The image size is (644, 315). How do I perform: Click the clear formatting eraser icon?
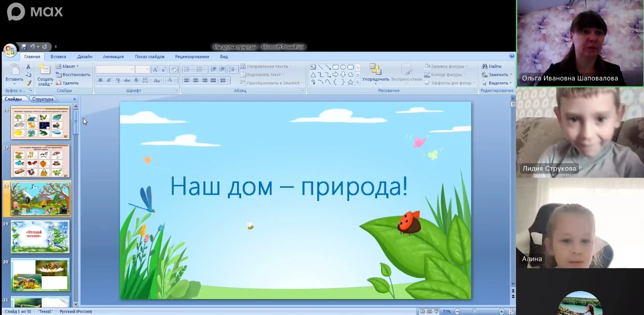(x=174, y=69)
